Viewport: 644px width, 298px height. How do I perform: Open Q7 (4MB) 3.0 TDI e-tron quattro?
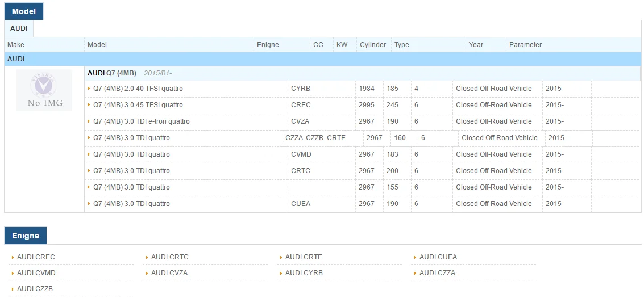coord(142,121)
